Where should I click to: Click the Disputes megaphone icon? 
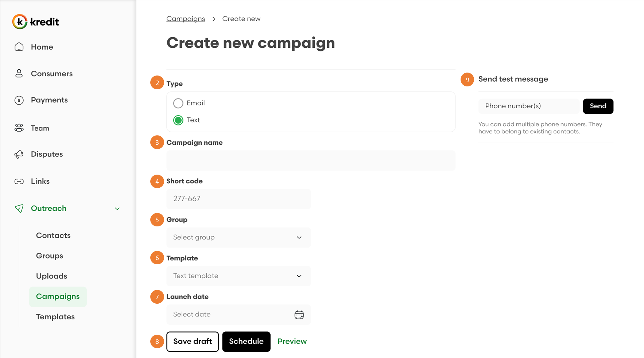(x=19, y=154)
